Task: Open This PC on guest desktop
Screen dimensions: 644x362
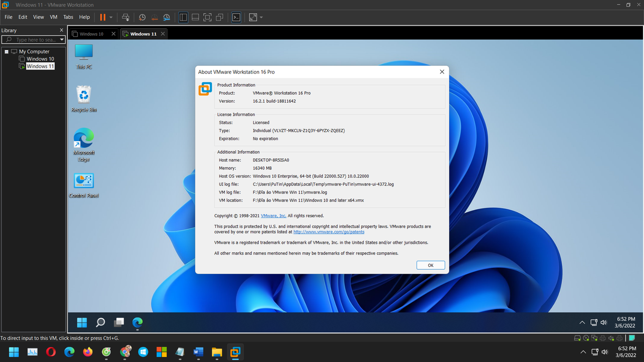Action: pos(84,57)
